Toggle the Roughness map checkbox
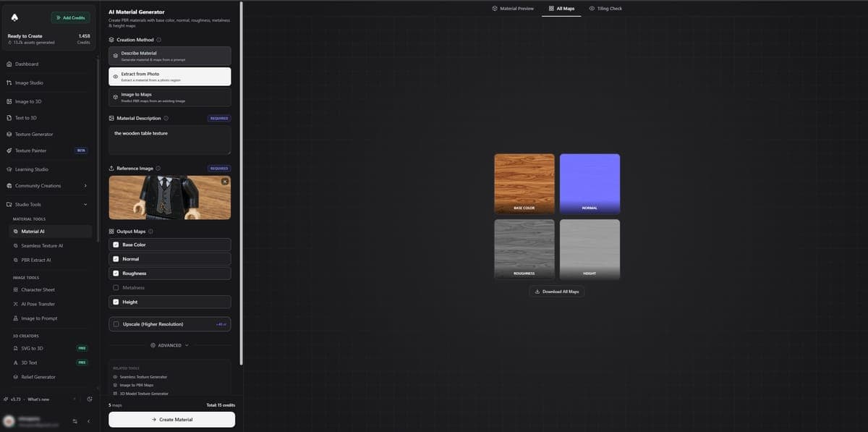The image size is (868, 432). coord(116,274)
